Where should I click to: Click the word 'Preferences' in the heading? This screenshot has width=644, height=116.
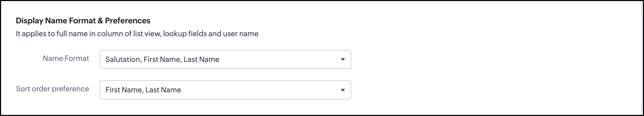pos(127,21)
